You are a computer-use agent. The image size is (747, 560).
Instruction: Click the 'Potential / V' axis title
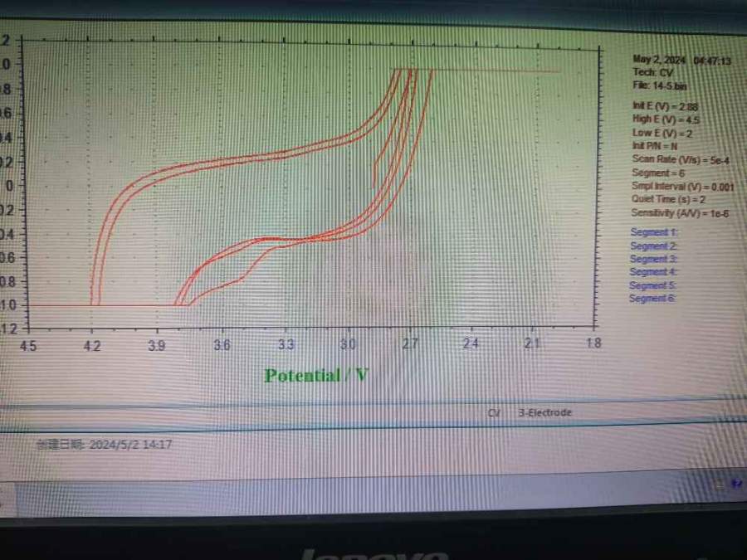[x=316, y=376]
